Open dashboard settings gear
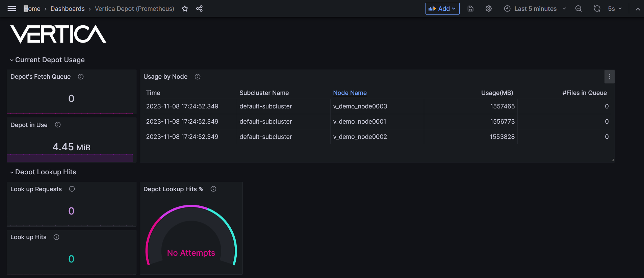The image size is (644, 278). coord(489,9)
